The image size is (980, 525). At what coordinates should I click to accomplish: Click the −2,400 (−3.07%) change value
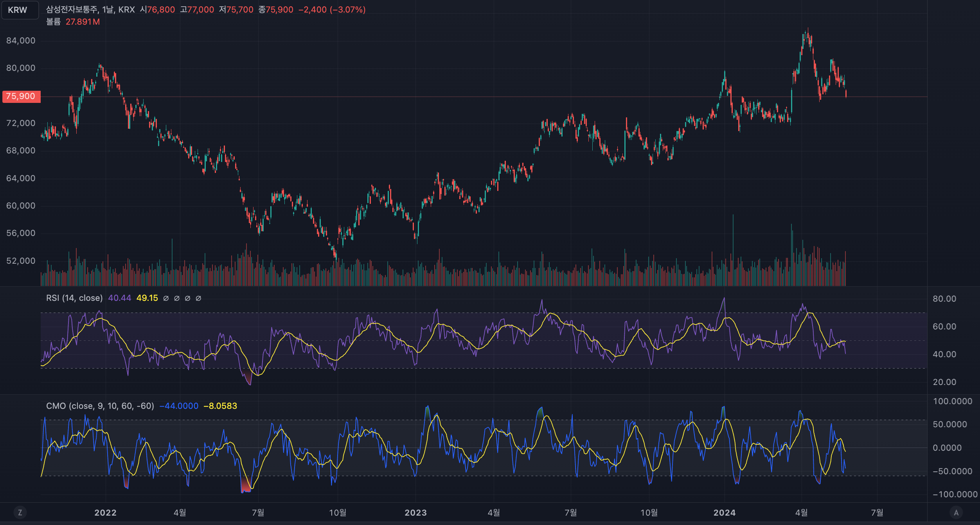point(332,9)
